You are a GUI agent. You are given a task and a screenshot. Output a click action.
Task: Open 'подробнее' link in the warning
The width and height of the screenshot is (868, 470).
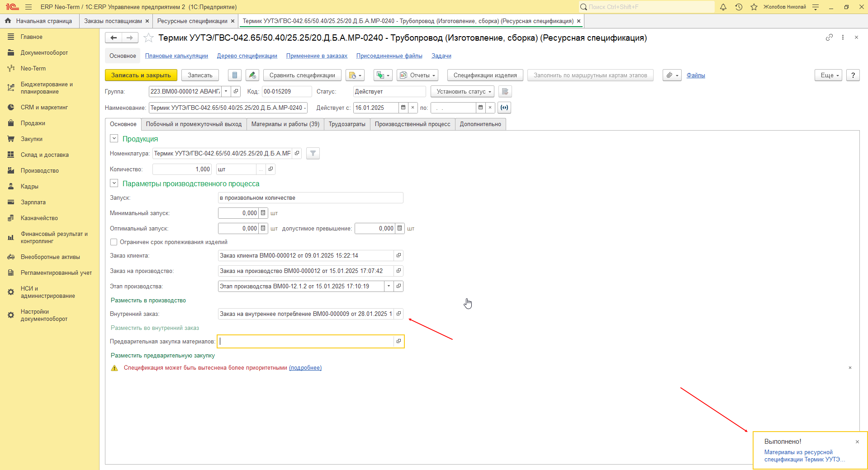(x=305, y=368)
